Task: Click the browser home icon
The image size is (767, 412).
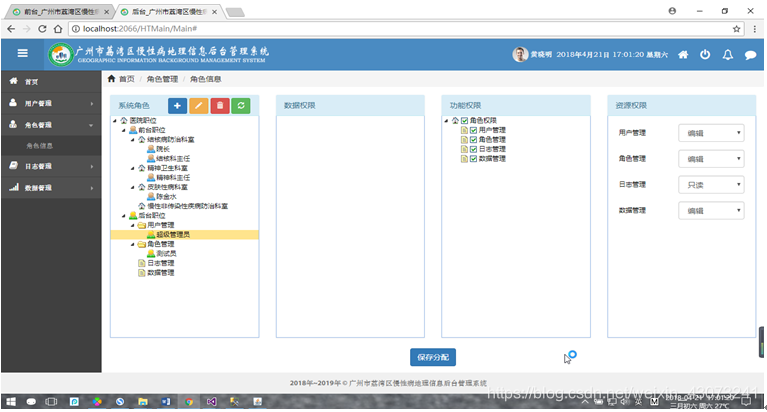Action: [x=58, y=29]
